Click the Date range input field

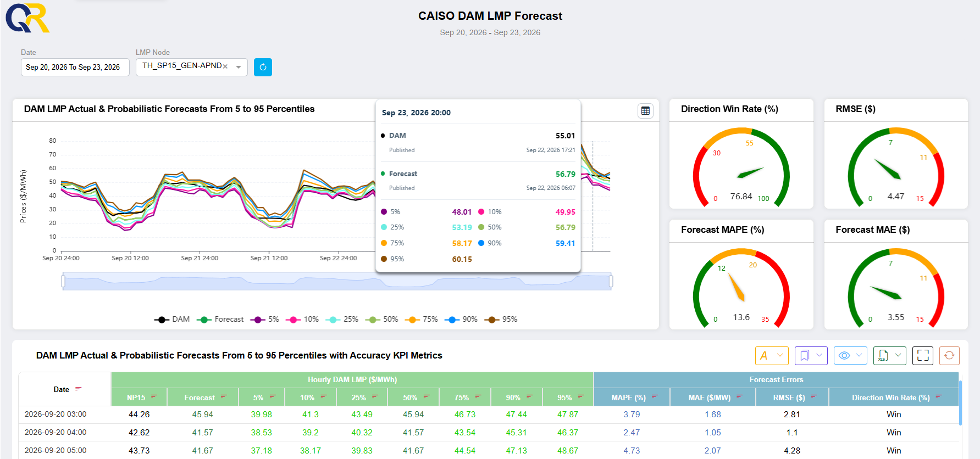click(75, 67)
